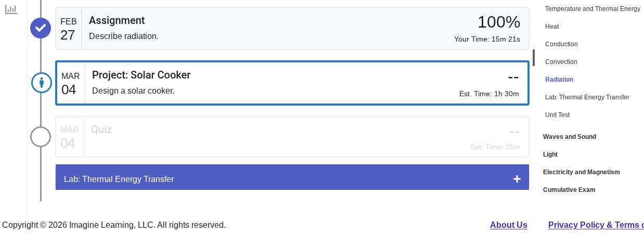Select the highlighted Radiation lesson

pyautogui.click(x=559, y=80)
